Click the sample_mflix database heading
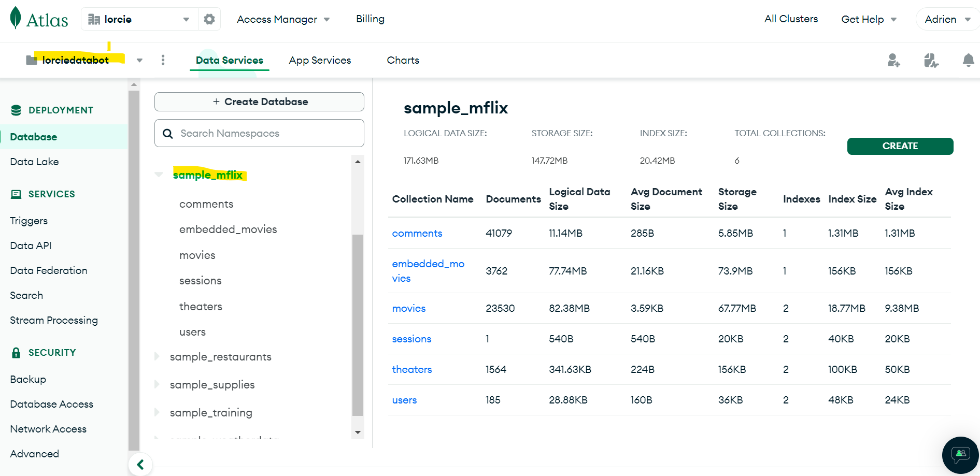This screenshot has height=476, width=980. pos(456,108)
